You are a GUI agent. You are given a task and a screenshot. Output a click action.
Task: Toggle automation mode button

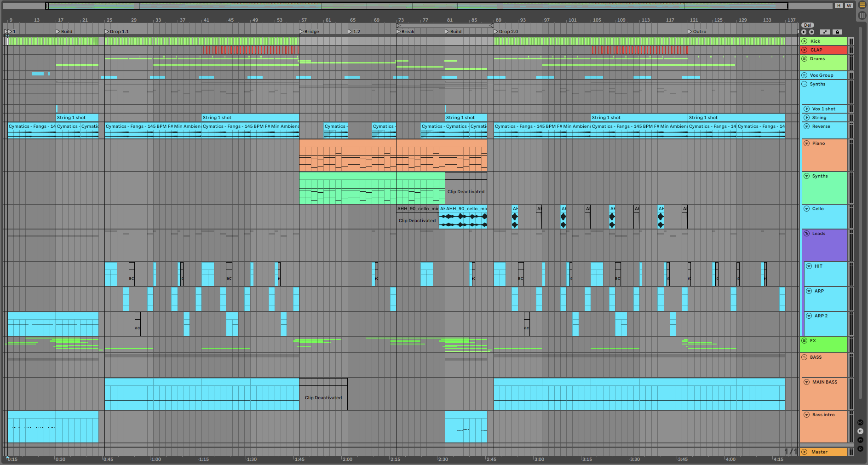[825, 32]
